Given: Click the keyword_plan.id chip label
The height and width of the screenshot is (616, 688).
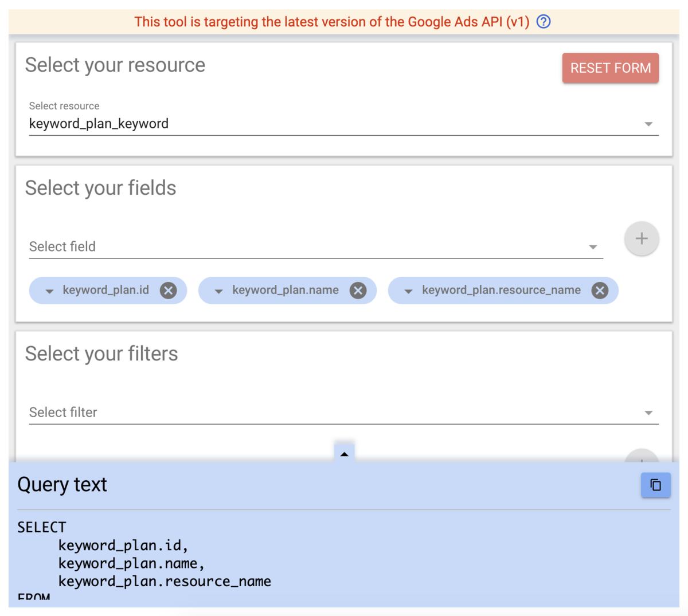Looking at the screenshot, I should point(106,290).
